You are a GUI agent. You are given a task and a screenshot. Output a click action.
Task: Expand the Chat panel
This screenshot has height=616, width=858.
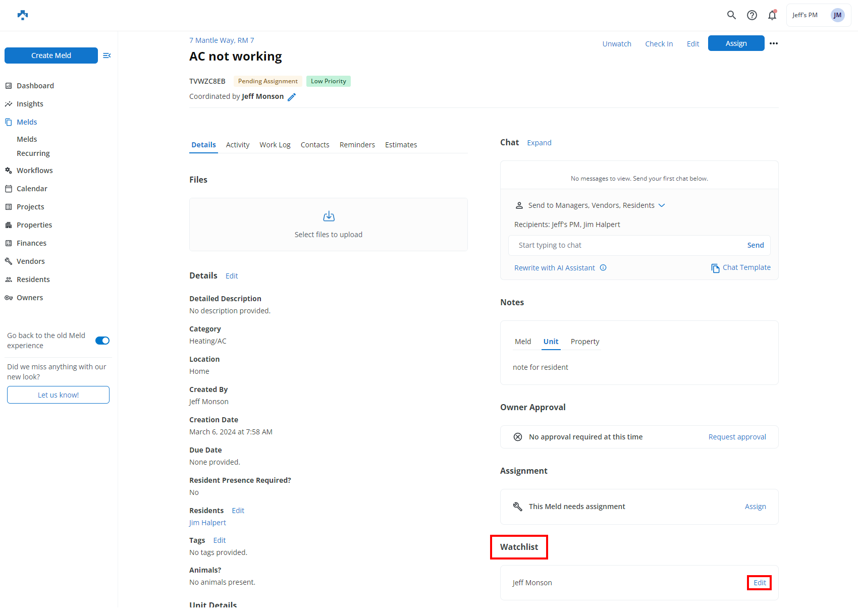tap(539, 143)
